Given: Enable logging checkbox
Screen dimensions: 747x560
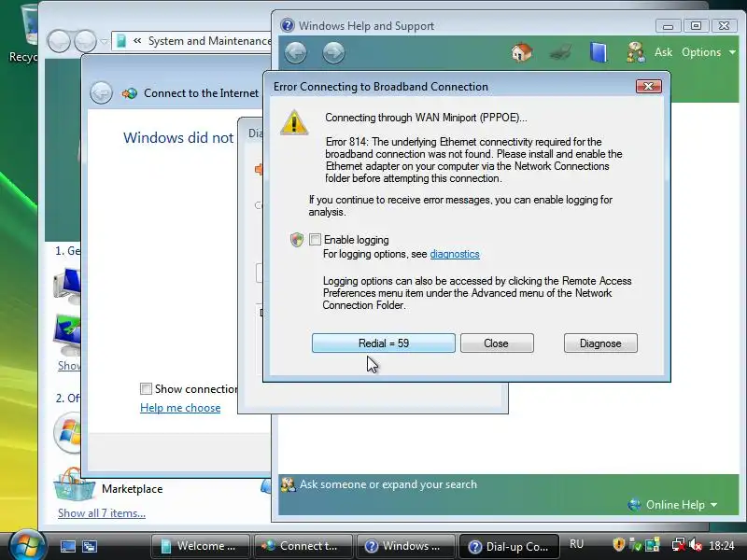Looking at the screenshot, I should click(315, 240).
